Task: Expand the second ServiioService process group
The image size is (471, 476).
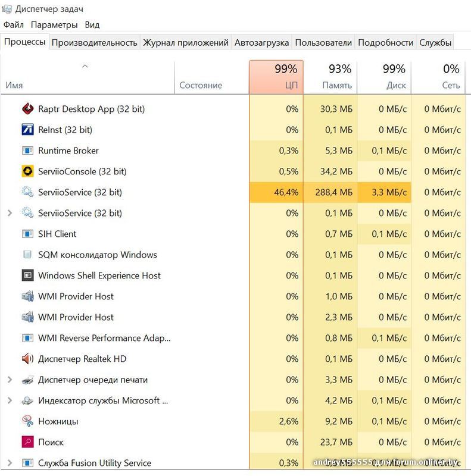Action: pyautogui.click(x=10, y=213)
